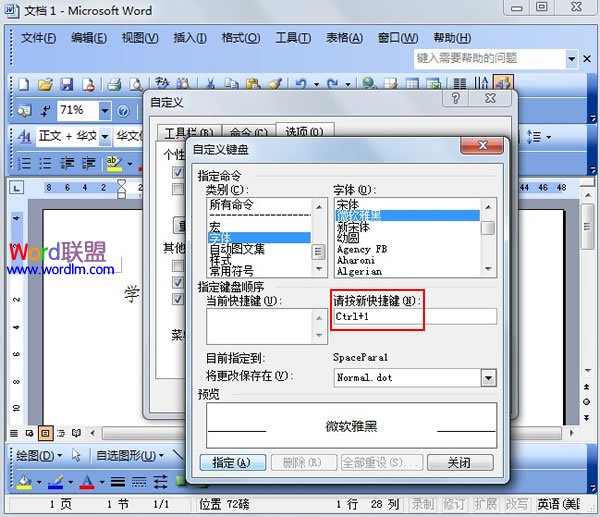Expand the line spacing dropdown arrow
The height and width of the screenshot is (517, 600).
(x=549, y=137)
